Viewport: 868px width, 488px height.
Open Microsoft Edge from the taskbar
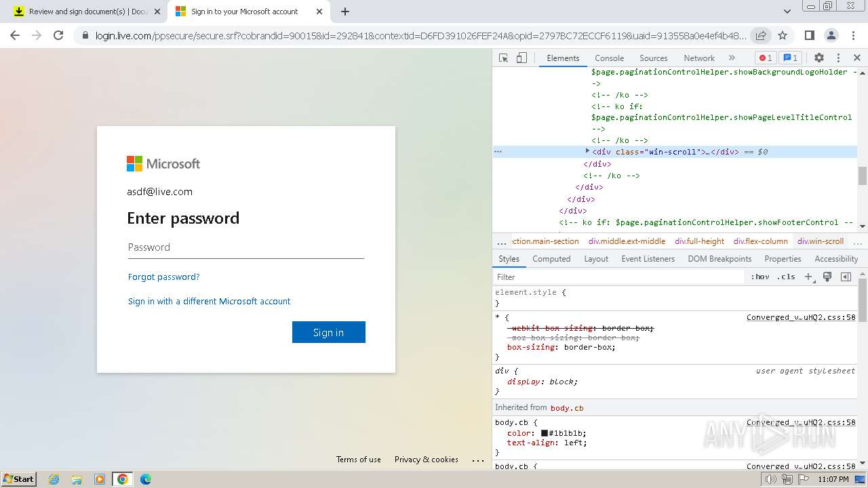pyautogui.click(x=146, y=479)
